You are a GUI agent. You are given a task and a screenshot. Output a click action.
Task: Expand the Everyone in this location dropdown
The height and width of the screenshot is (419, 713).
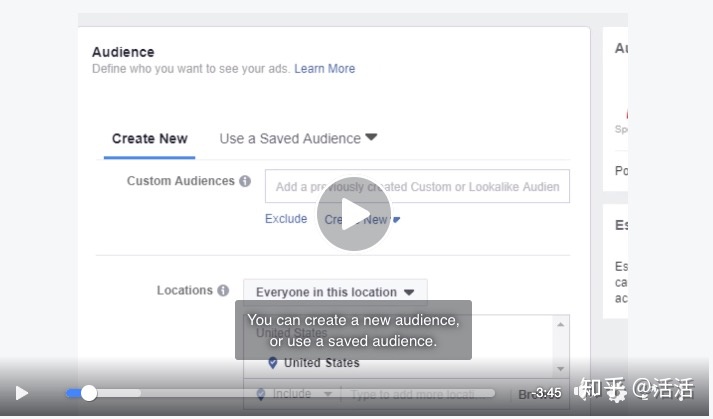335,292
